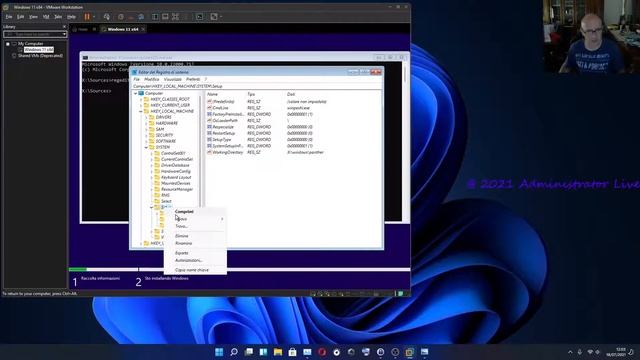Viewport: 640px width, 360px height.
Task: Open Registry Editor Modifica menu
Action: click(x=151, y=79)
